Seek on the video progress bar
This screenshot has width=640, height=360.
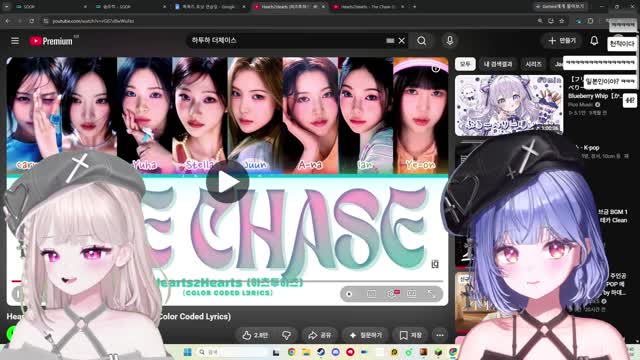click(227, 281)
